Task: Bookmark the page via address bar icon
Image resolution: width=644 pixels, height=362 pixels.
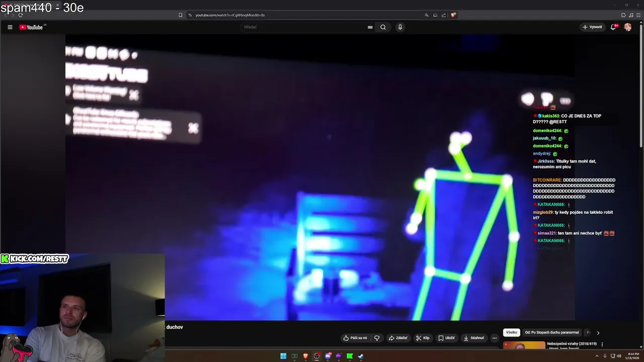Action: (x=180, y=15)
